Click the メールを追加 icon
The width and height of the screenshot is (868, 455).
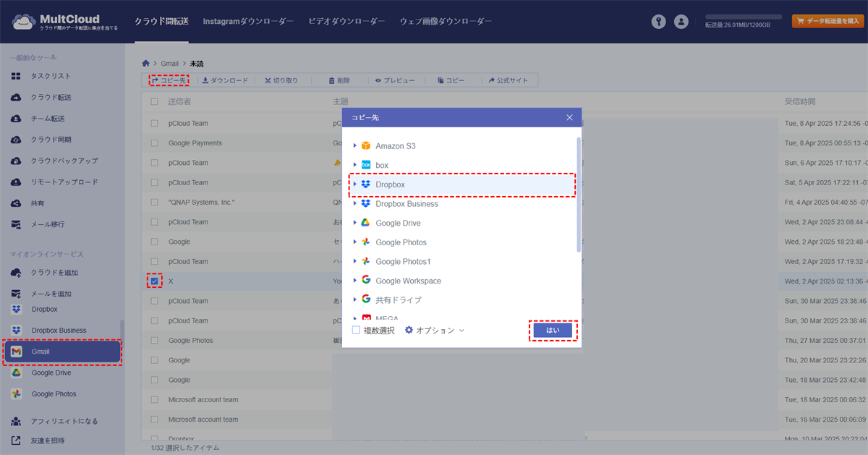tap(16, 294)
